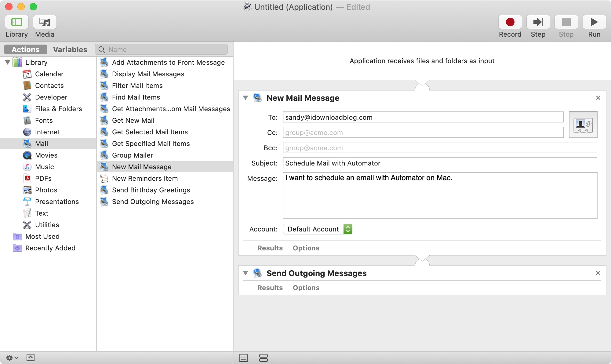The image size is (611, 364).
Task: Click the Subject field
Action: [x=440, y=163]
